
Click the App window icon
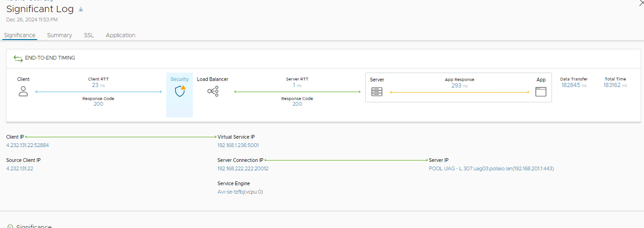(x=541, y=92)
